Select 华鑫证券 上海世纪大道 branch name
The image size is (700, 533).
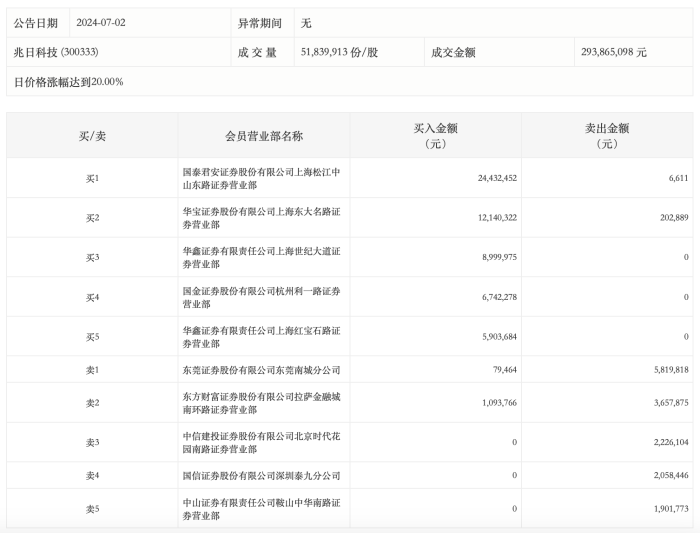[x=261, y=258]
